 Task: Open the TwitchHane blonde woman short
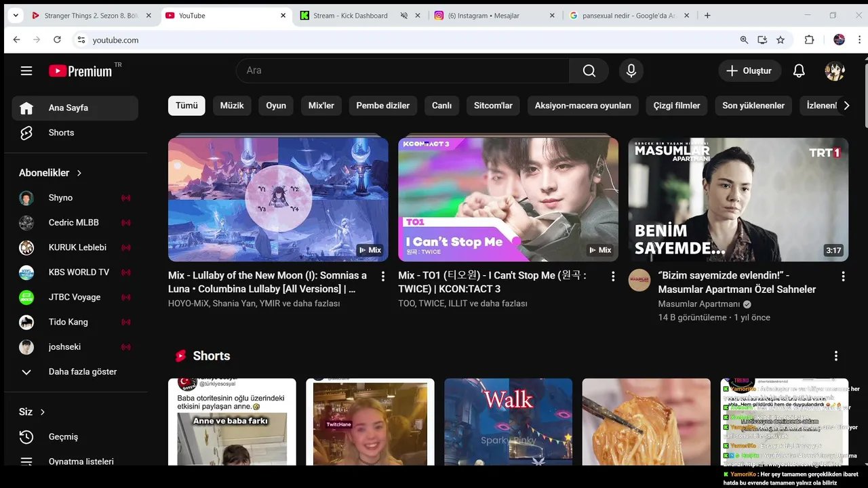(370, 422)
